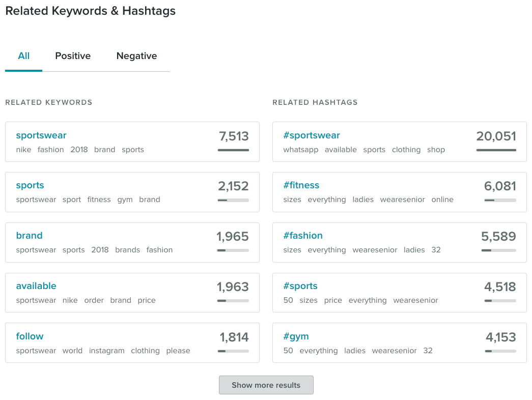Switch to the All tab
Viewport: 532px width, 400px height.
tap(24, 56)
